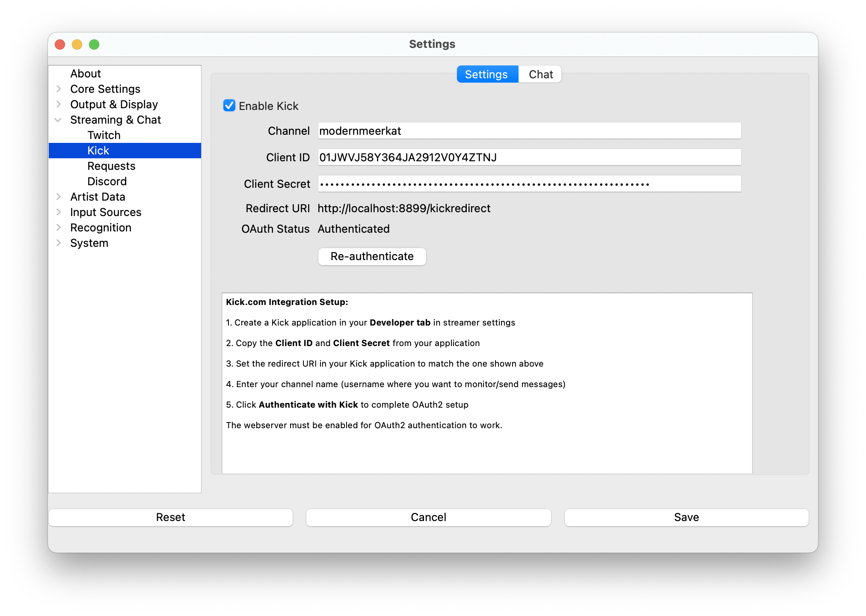Click Cancel to discard changes
The width and height of the screenshot is (866, 616).
(x=428, y=517)
